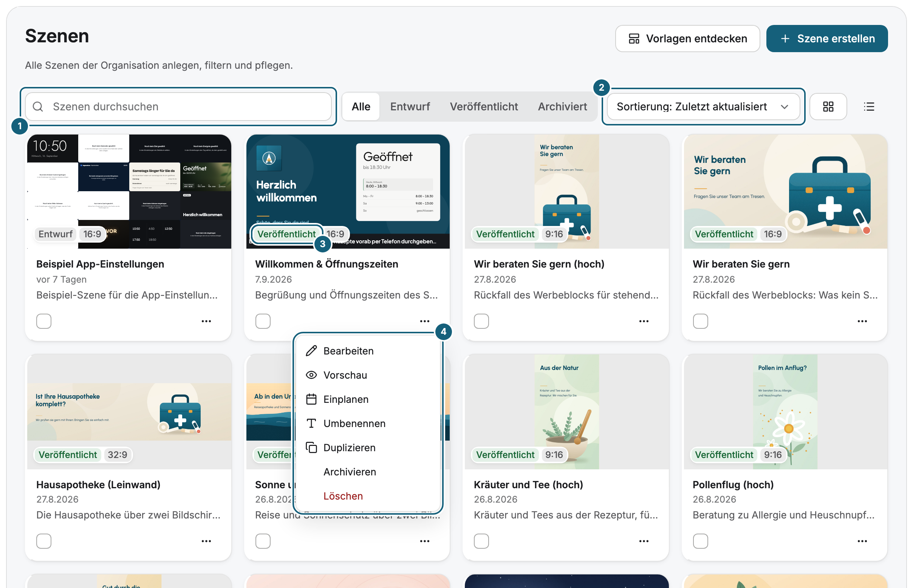This screenshot has height=588, width=913.
Task: Switch to list view layout icon
Action: click(x=869, y=107)
